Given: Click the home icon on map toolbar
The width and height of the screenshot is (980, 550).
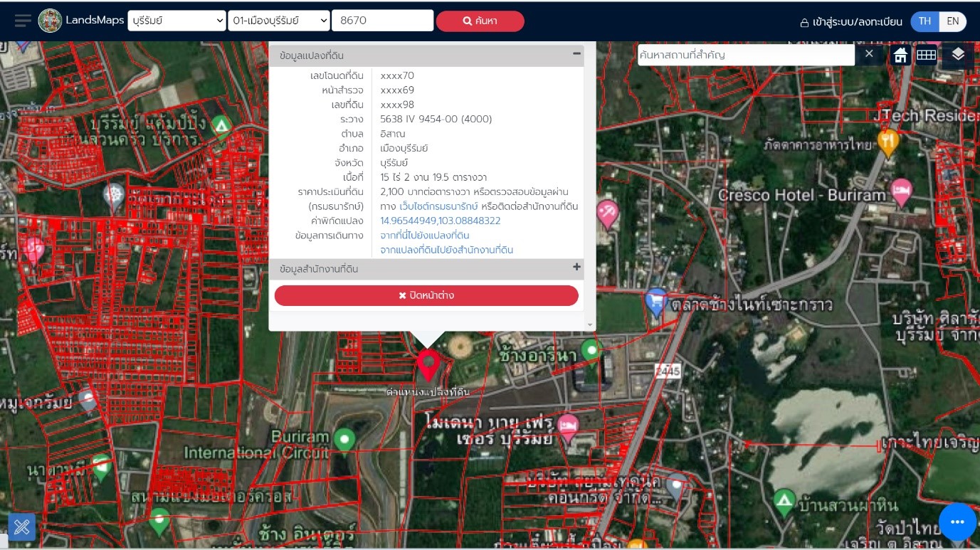Looking at the screenshot, I should pyautogui.click(x=900, y=55).
